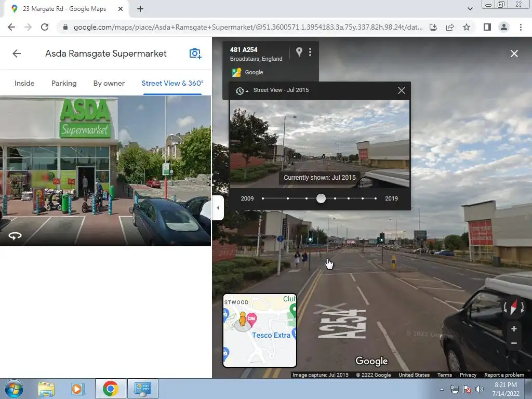532x399 pixels.
Task: Switch to the Inside photos tab
Action: click(x=24, y=84)
